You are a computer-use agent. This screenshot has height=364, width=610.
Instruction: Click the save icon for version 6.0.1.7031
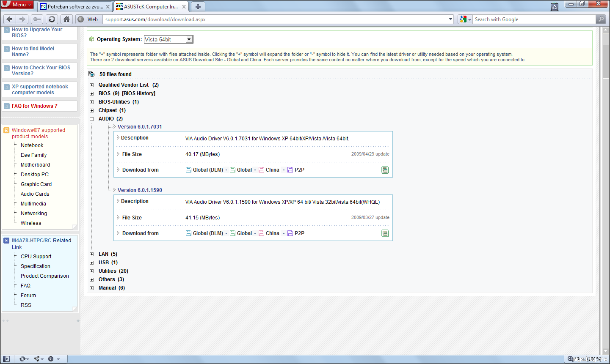point(385,170)
